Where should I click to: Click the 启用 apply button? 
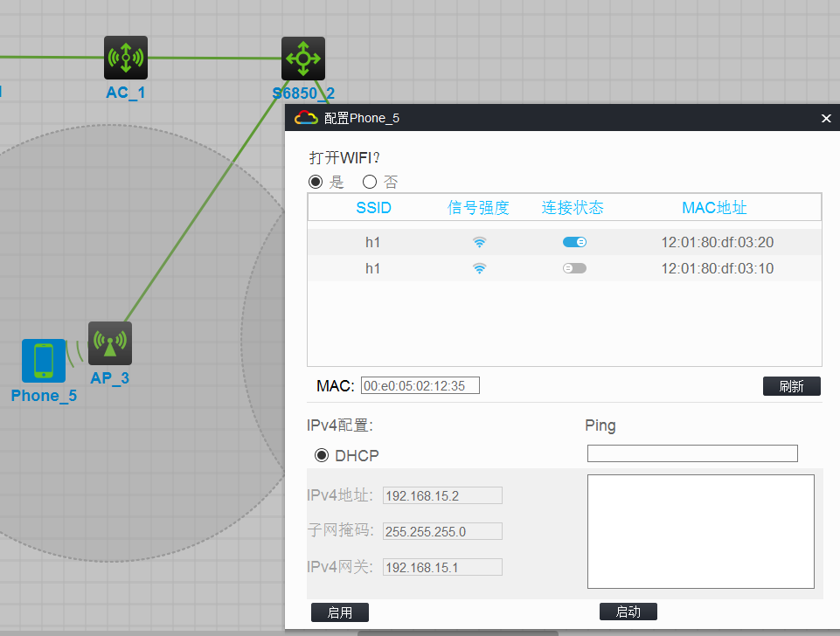tap(340, 612)
